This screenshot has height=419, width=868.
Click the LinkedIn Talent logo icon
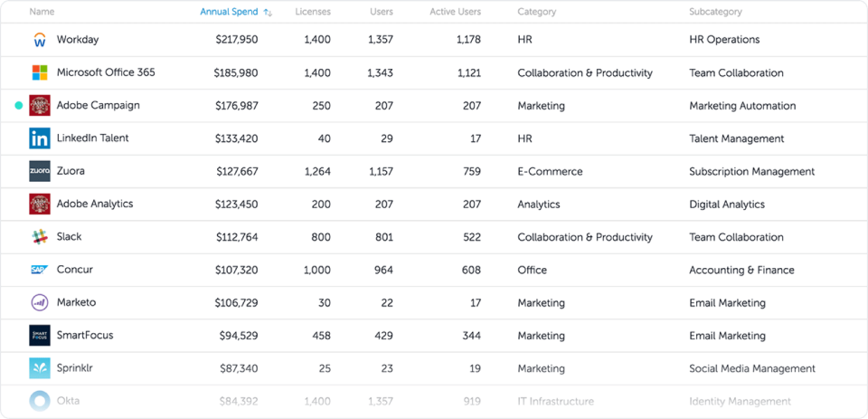(40, 138)
